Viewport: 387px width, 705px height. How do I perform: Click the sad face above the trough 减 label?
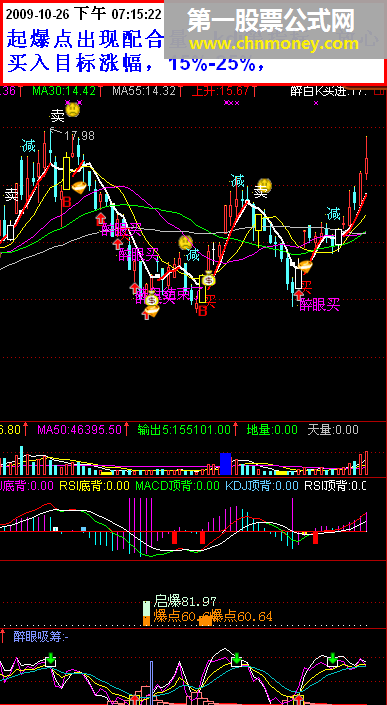[185, 243]
